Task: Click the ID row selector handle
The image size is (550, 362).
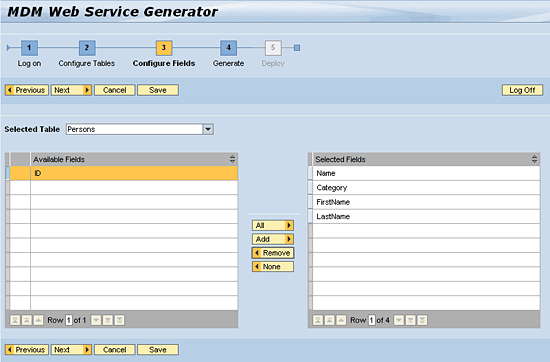Action: coord(8,173)
